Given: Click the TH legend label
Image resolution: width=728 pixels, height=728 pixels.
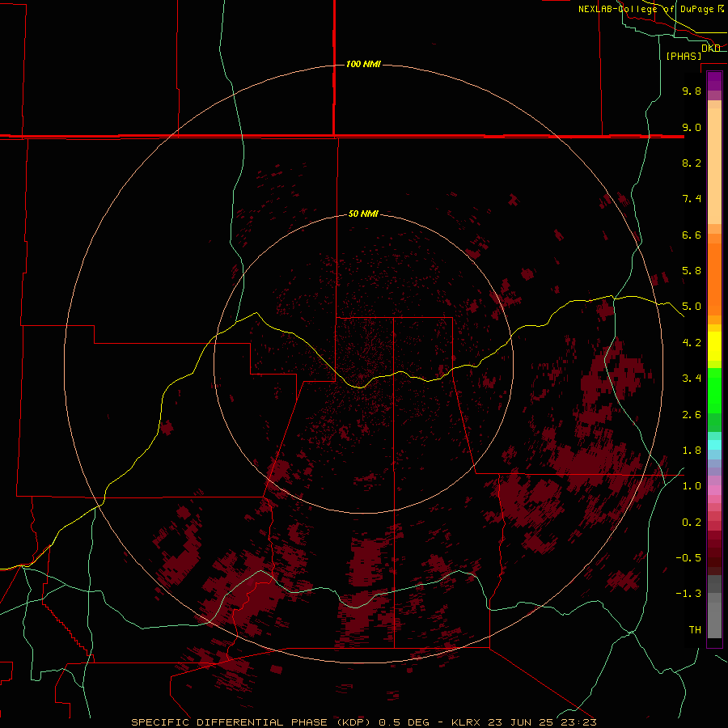Looking at the screenshot, I should pyautogui.click(x=695, y=630).
